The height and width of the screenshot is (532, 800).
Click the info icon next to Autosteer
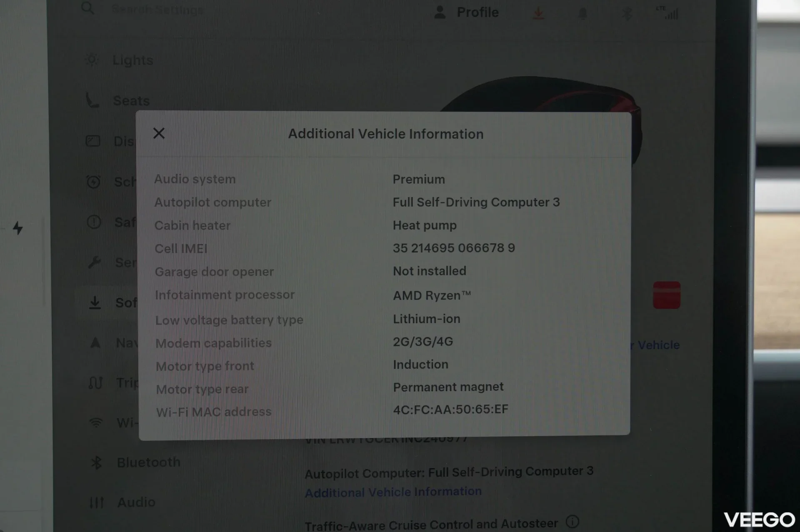click(x=573, y=522)
